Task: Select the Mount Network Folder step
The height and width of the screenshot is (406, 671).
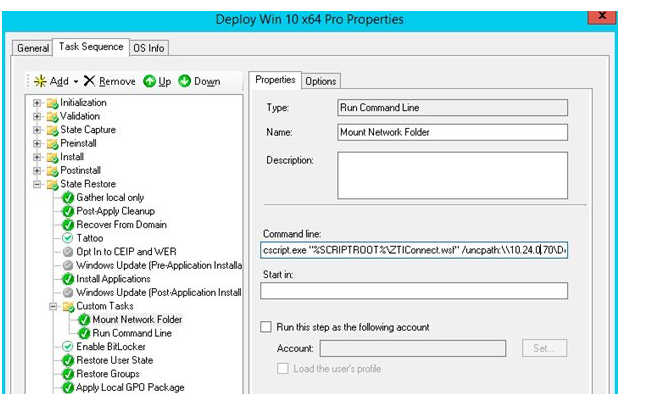Action: click(x=137, y=320)
